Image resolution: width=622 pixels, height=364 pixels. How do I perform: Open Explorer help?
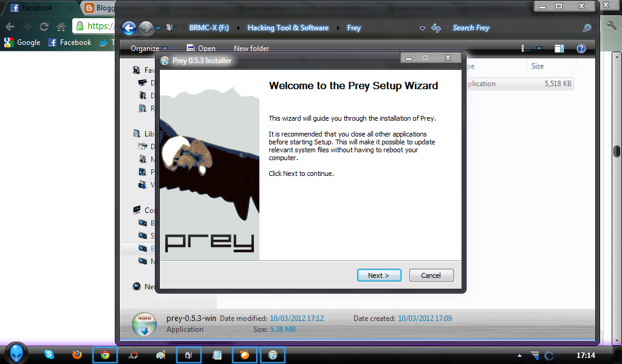tap(581, 49)
